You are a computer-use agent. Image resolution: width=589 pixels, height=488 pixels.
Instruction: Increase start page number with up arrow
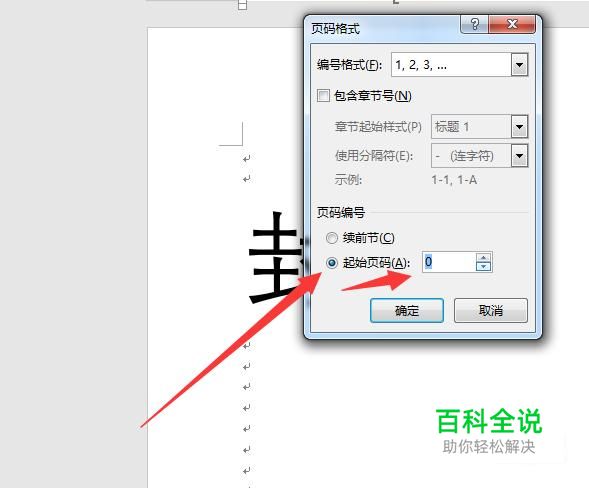pyautogui.click(x=483, y=257)
